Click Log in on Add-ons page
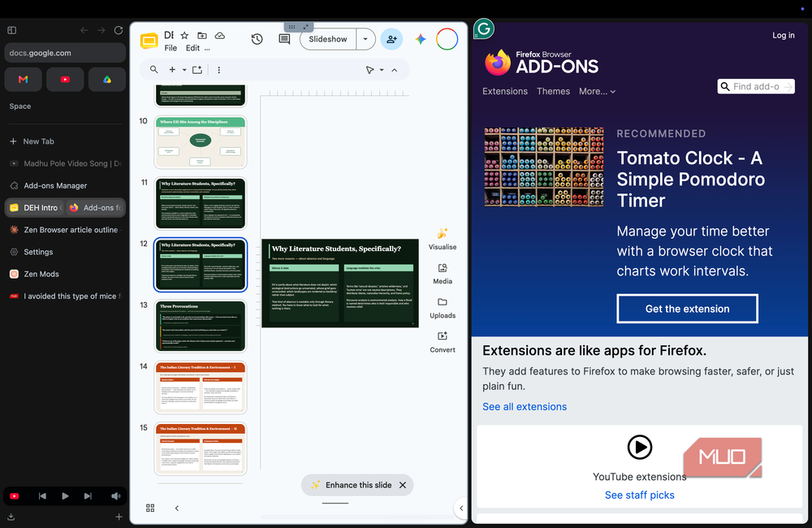This screenshot has height=528, width=812. pyautogui.click(x=783, y=35)
